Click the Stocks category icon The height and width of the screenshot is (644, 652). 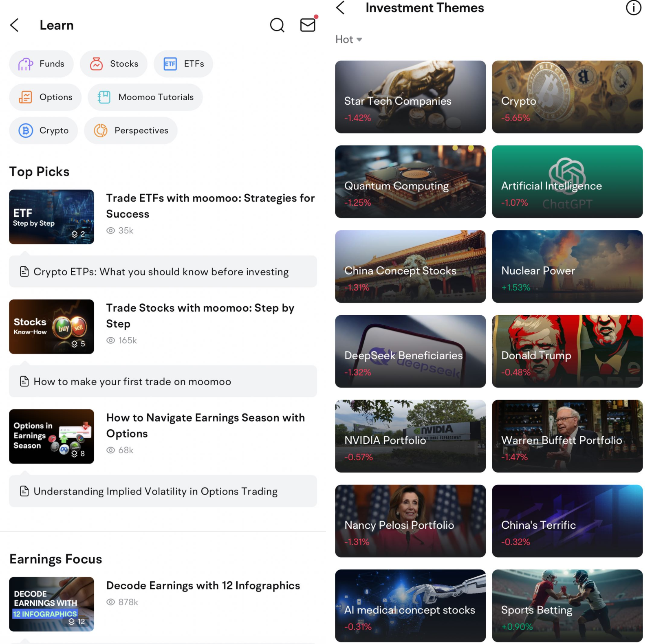[97, 64]
